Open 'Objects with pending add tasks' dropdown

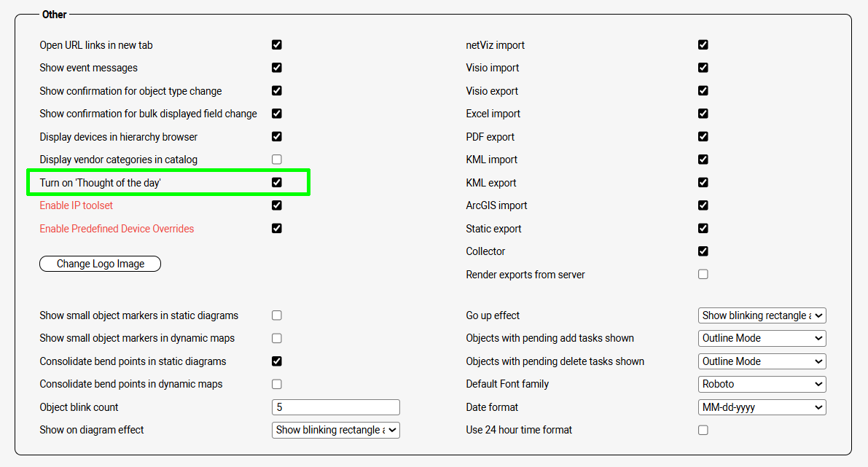762,338
